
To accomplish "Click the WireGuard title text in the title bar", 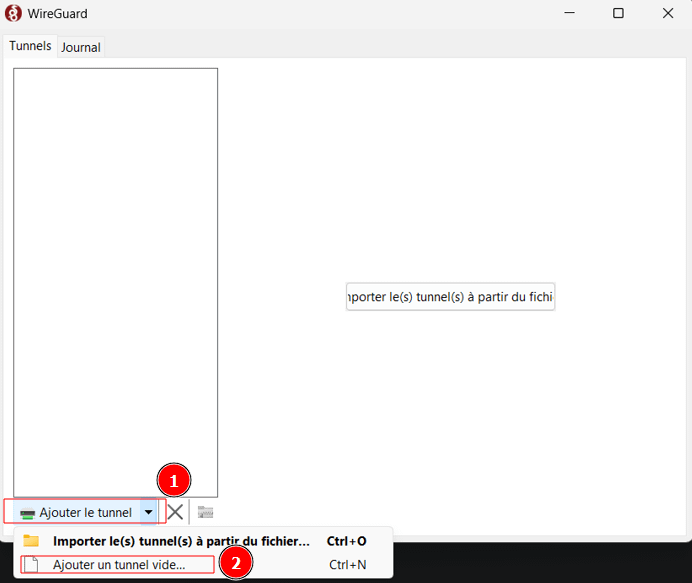I will pos(57,13).
